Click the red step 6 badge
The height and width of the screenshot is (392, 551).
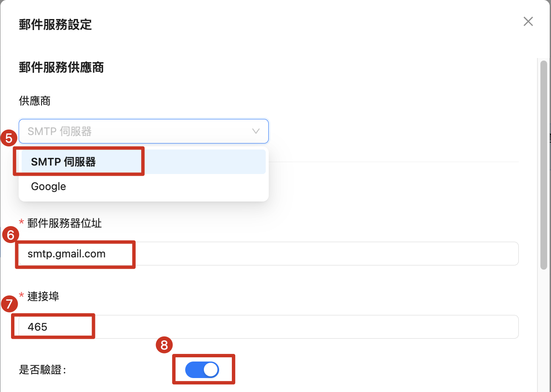pyautogui.click(x=11, y=235)
